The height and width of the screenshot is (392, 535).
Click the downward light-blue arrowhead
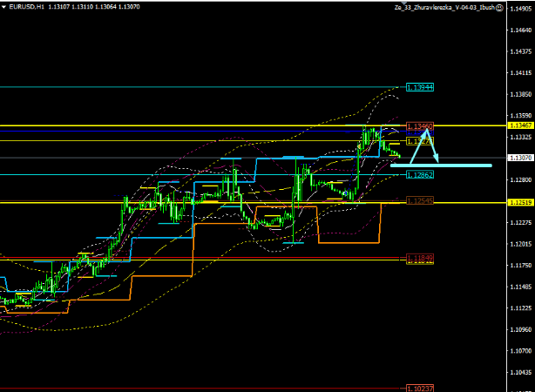click(x=437, y=158)
